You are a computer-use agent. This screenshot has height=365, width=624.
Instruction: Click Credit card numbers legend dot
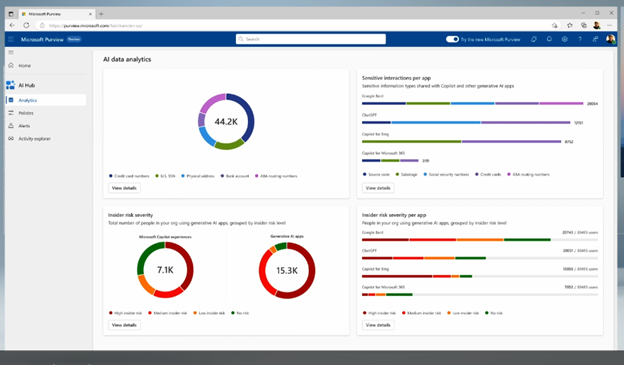coord(111,176)
